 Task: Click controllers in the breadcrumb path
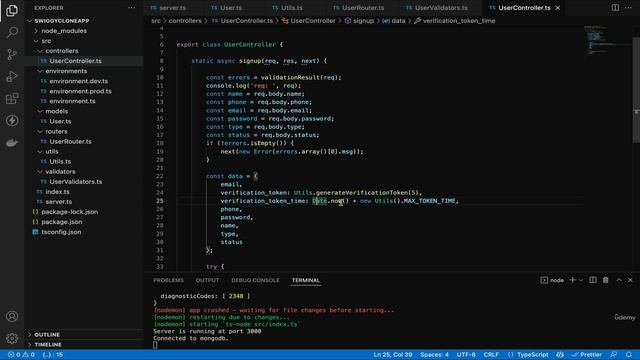click(185, 21)
